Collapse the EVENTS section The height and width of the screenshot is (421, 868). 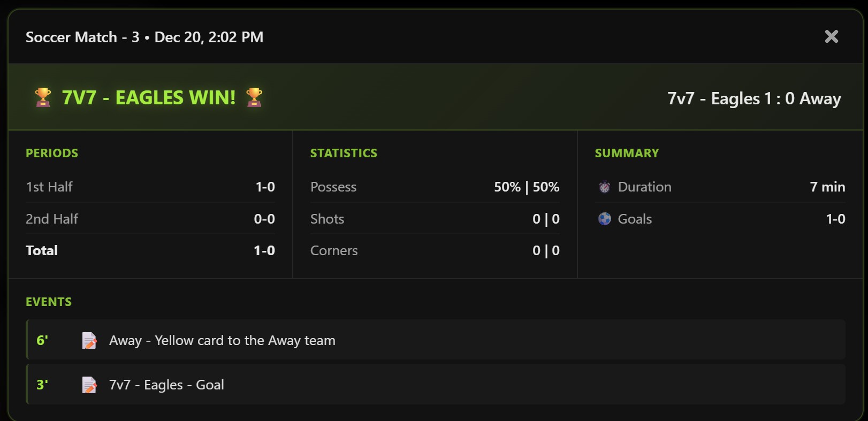(49, 302)
